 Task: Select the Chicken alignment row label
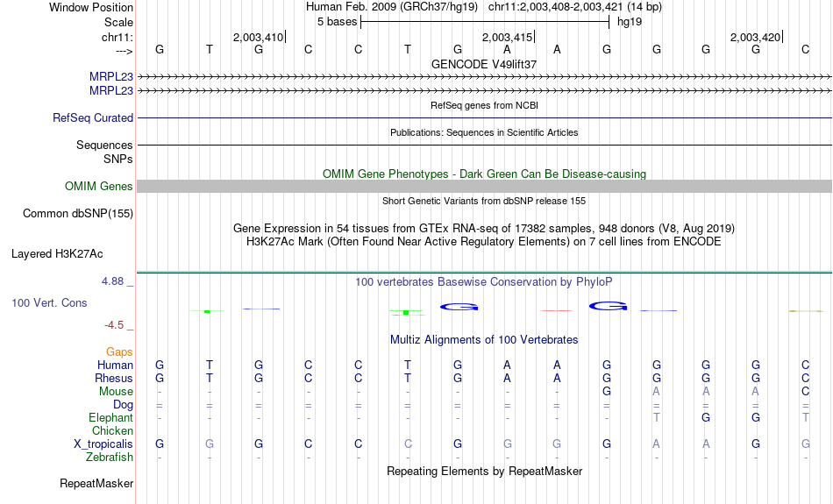point(112,430)
